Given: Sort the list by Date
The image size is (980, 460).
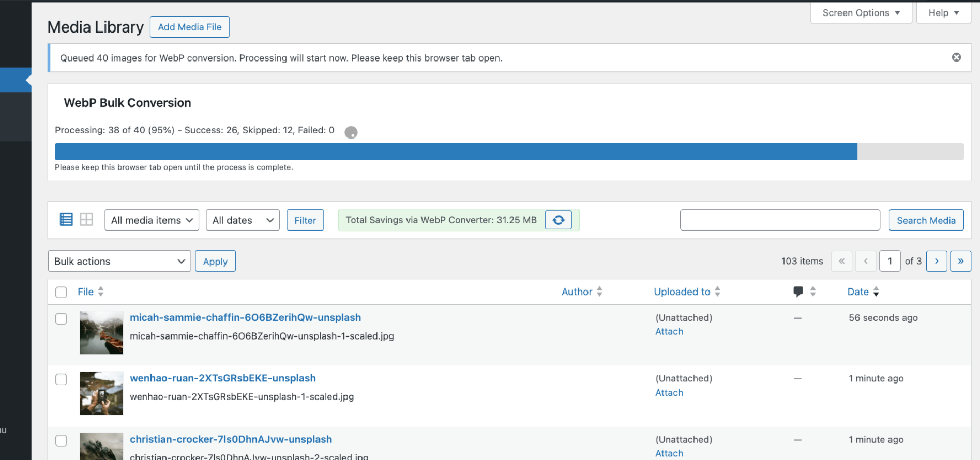Looking at the screenshot, I should click(858, 292).
